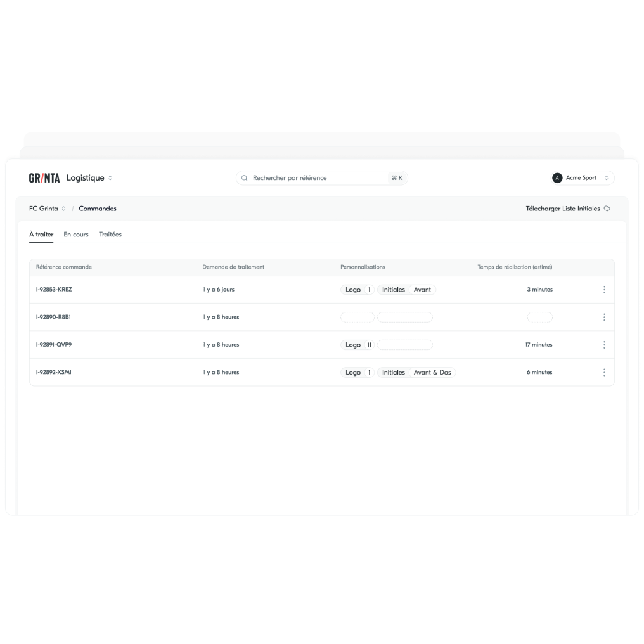Open order I-92892-XSMI
644x644 pixels.
tap(54, 373)
